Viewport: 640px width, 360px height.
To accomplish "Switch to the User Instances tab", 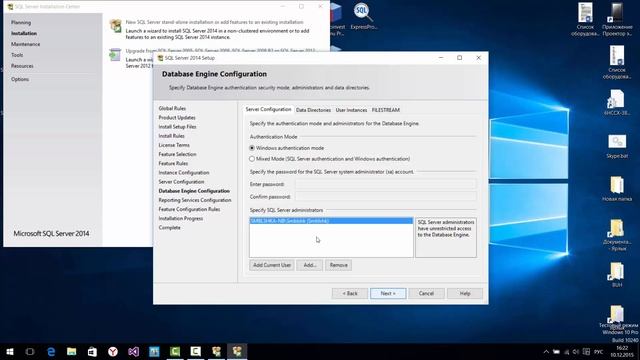I will [x=351, y=110].
